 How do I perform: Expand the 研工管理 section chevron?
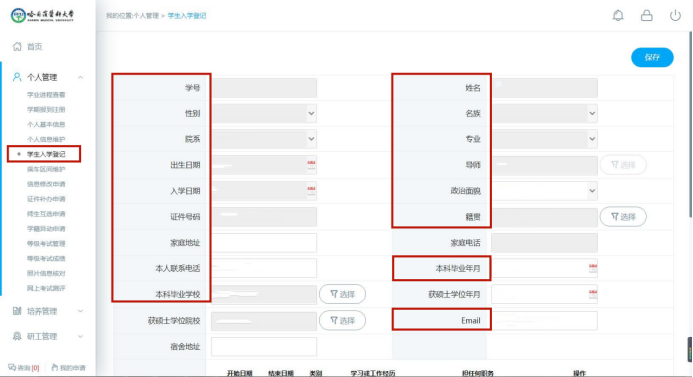(80, 337)
